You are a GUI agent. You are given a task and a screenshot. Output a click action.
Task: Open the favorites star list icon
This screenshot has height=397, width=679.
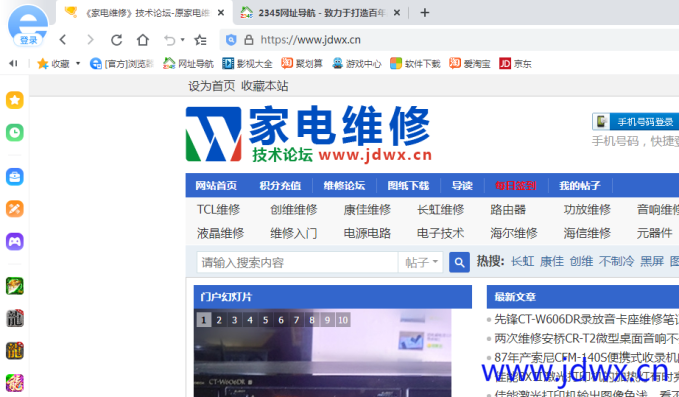coord(200,40)
